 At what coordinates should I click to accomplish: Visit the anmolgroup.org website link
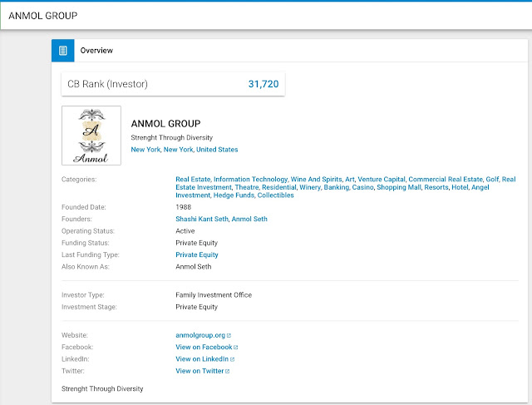click(x=200, y=335)
